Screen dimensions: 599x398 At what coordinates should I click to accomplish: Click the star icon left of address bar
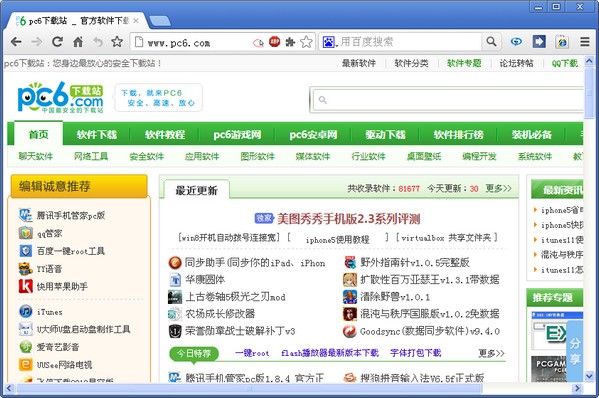pyautogui.click(x=117, y=41)
